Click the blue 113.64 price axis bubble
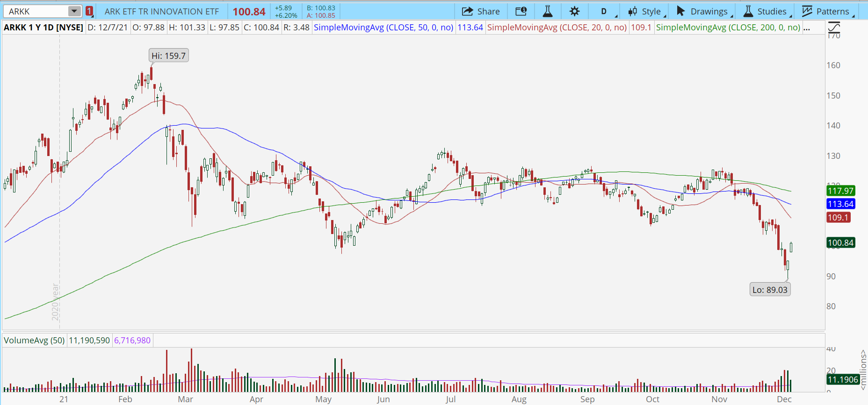Viewport: 868px width, 405px height. point(841,204)
